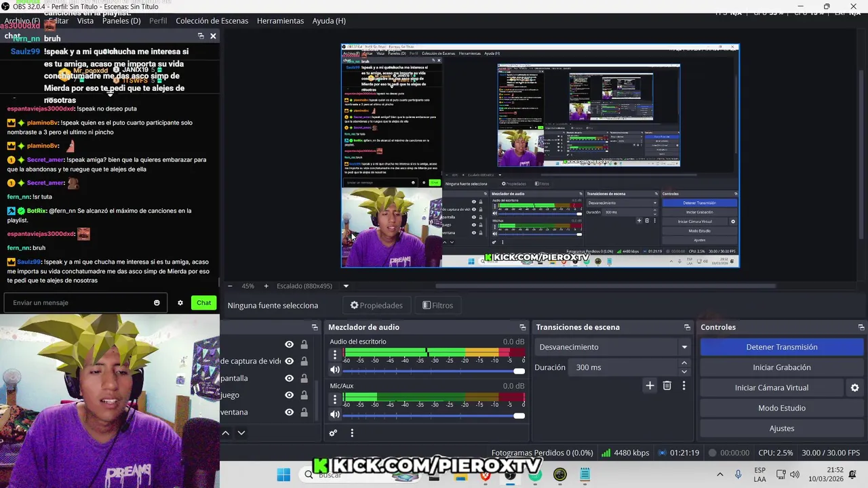The width and height of the screenshot is (868, 488).
Task: Add a new scene transition
Action: click(x=650, y=386)
